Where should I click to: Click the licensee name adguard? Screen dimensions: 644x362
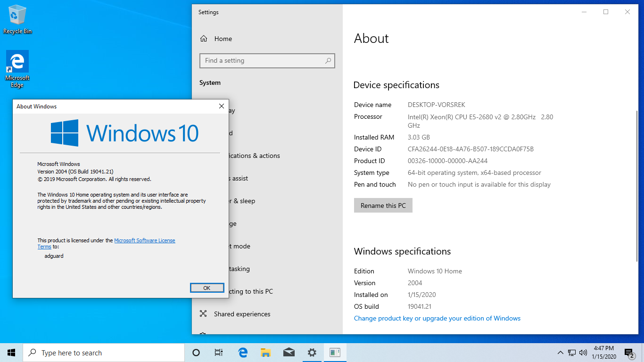(54, 256)
